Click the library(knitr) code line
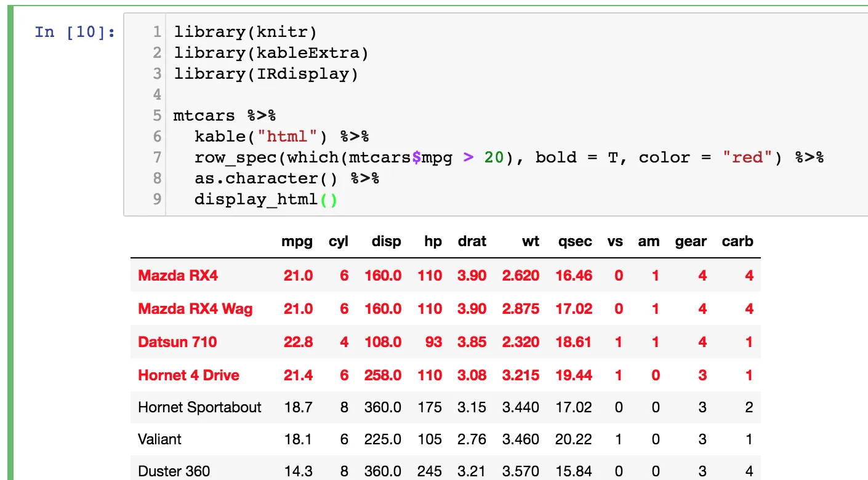This screenshot has width=868, height=480. tap(245, 32)
